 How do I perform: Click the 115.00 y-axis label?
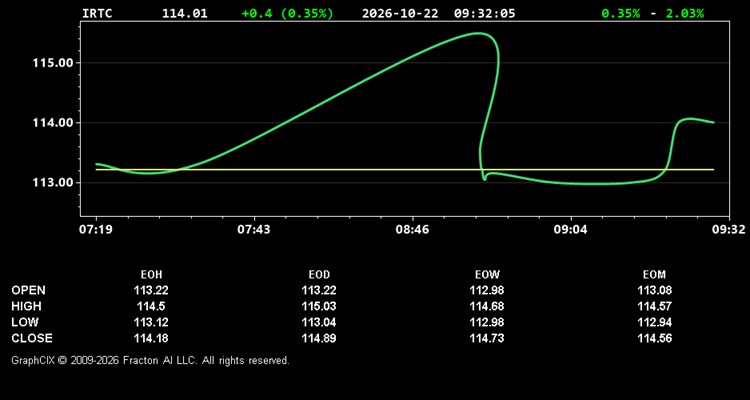click(53, 63)
